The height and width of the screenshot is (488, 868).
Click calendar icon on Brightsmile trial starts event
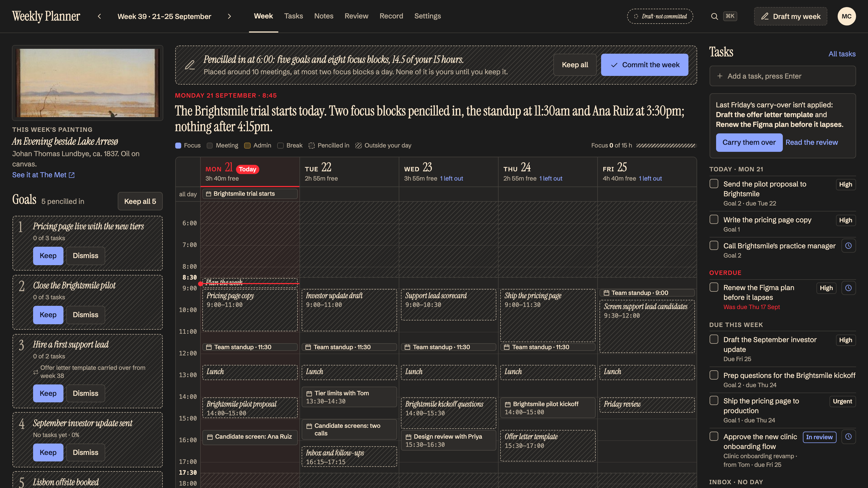click(209, 194)
